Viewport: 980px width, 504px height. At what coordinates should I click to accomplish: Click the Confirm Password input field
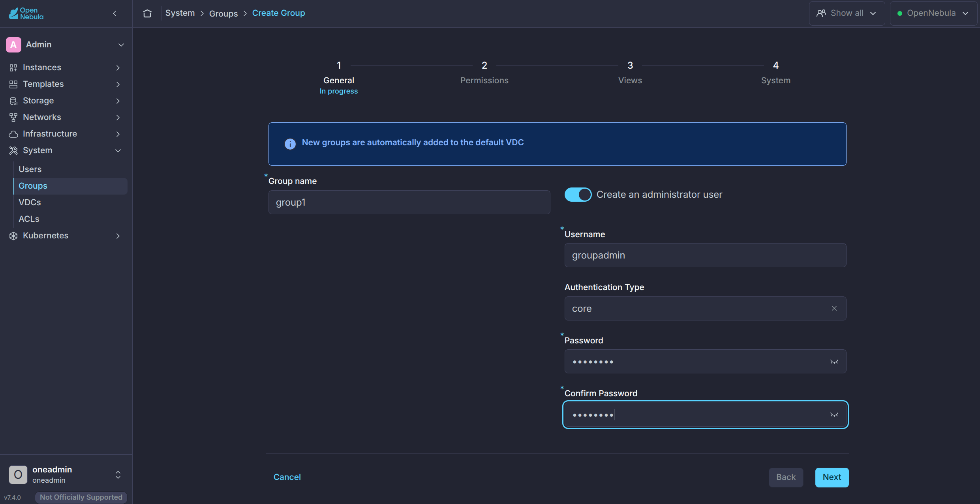(x=705, y=414)
